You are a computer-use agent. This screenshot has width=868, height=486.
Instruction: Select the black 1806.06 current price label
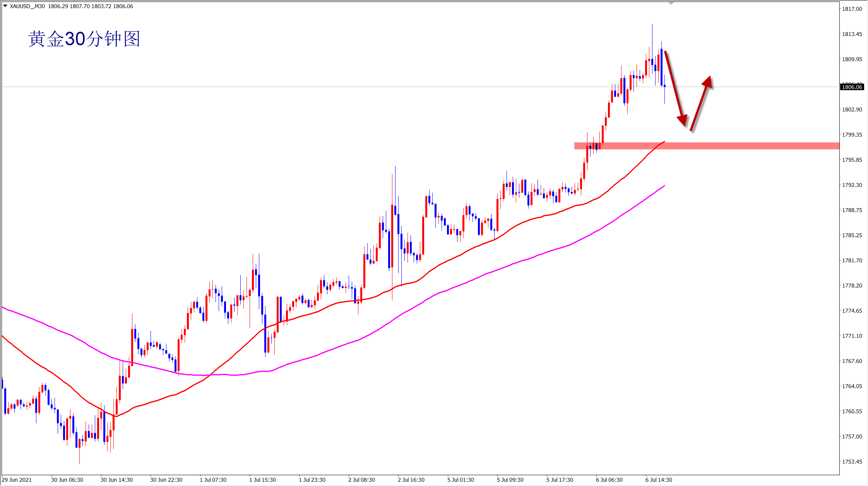coord(852,87)
